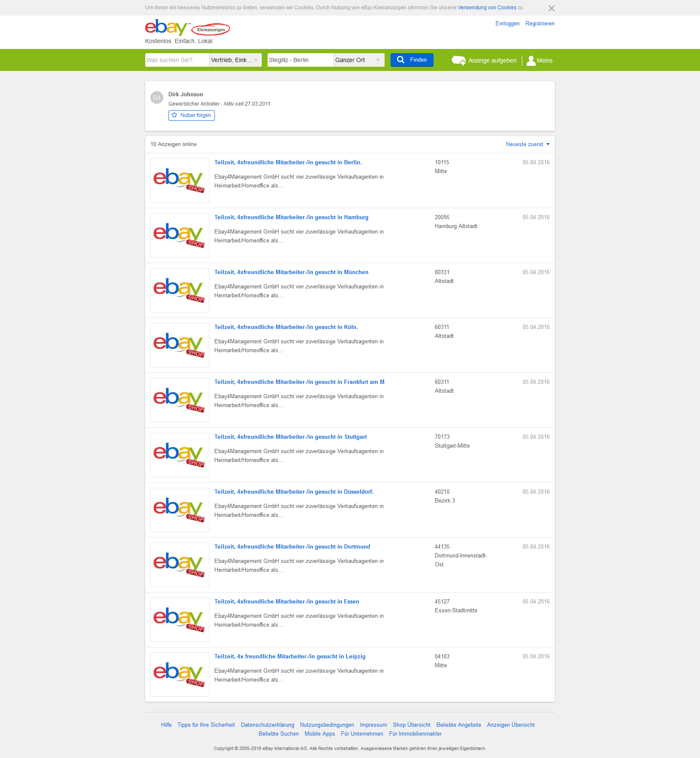Open the Düsseldorf job ad thumbnail

[180, 510]
